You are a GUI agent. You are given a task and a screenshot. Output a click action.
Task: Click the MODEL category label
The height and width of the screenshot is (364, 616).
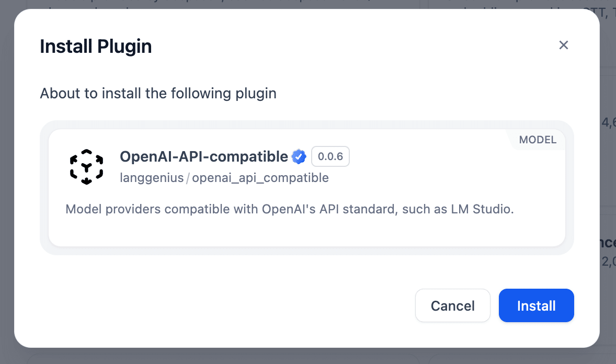[538, 140]
